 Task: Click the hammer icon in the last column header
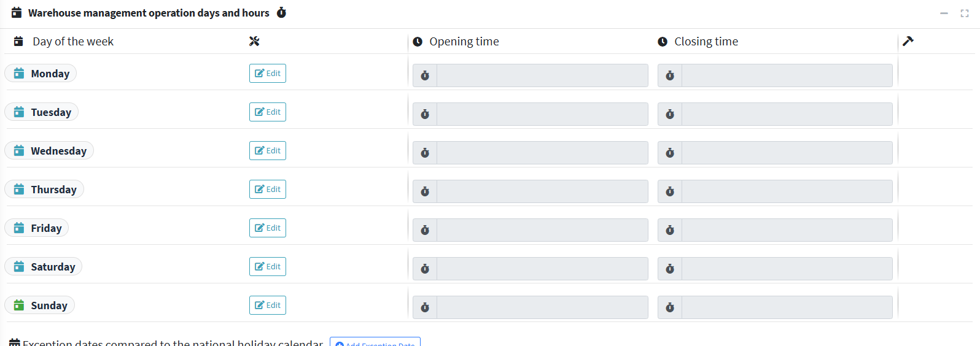[x=908, y=41]
